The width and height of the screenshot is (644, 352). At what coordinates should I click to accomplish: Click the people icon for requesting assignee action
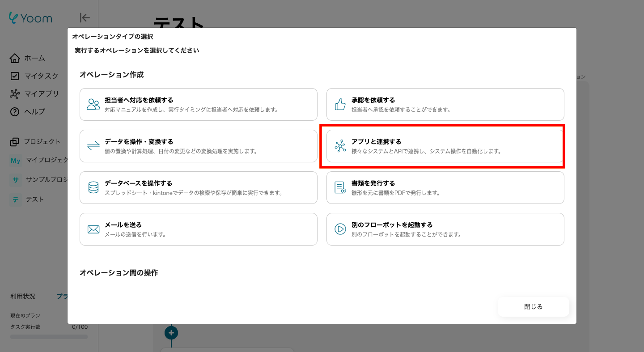(93, 104)
